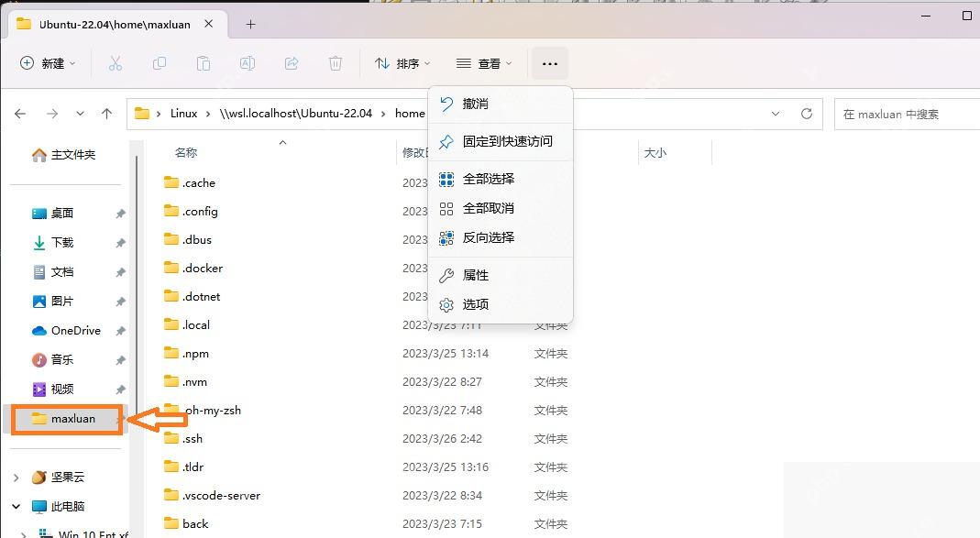Sort by 名称 column header

[x=185, y=152]
